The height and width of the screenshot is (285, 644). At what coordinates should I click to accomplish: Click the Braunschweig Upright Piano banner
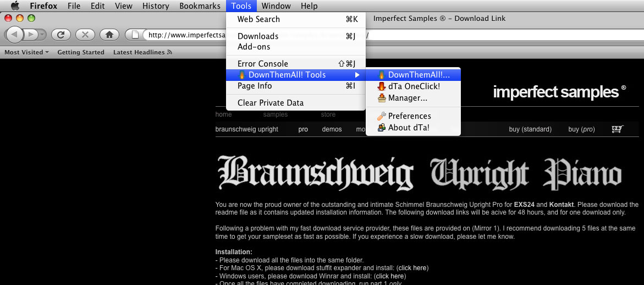(419, 172)
